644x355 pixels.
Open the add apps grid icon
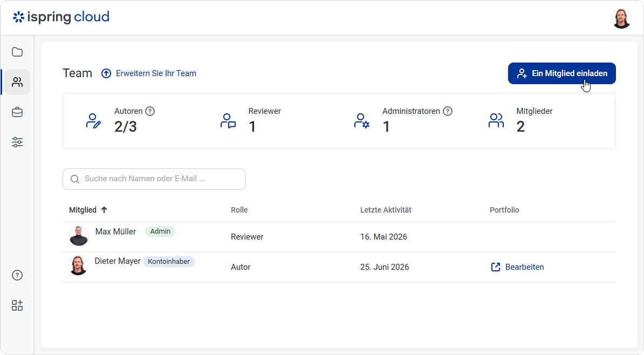[x=17, y=305]
